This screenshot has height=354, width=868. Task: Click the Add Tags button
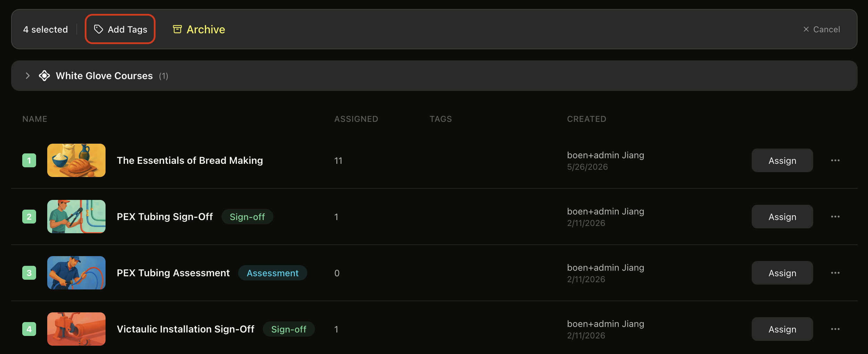point(120,29)
